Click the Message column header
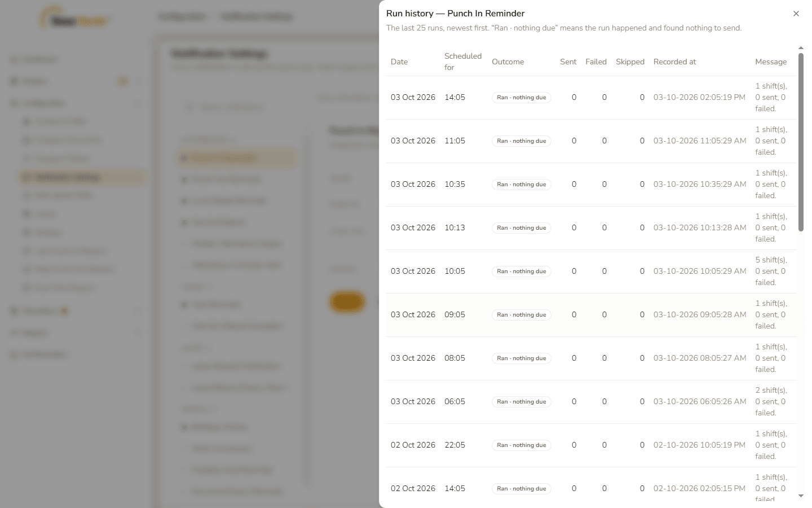 771,62
